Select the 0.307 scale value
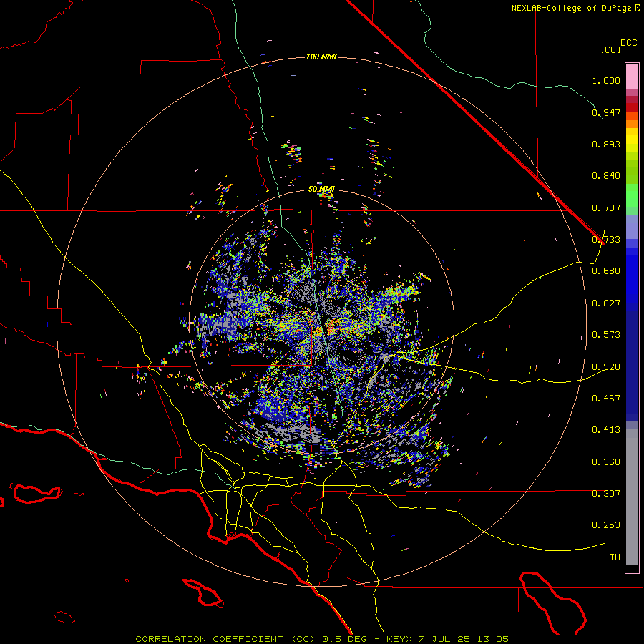This screenshot has width=644, height=644. (606, 494)
